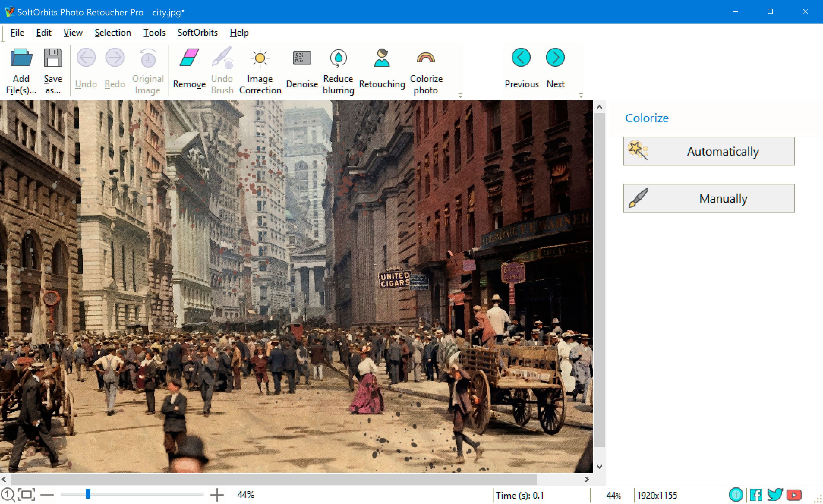Set zoom to actual size (1:1) icon
This screenshot has width=823, height=504.
(x=8, y=495)
